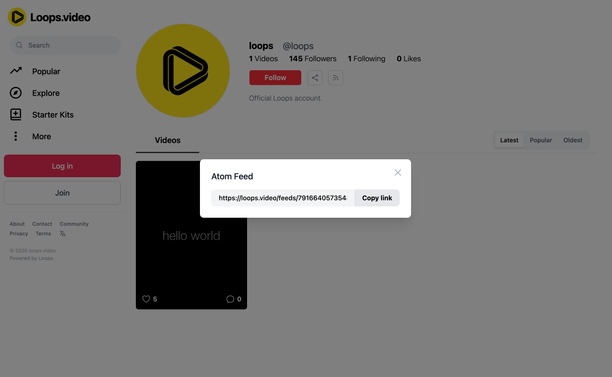This screenshot has width=612, height=377.
Task: Click the Join button
Action: [x=62, y=193]
